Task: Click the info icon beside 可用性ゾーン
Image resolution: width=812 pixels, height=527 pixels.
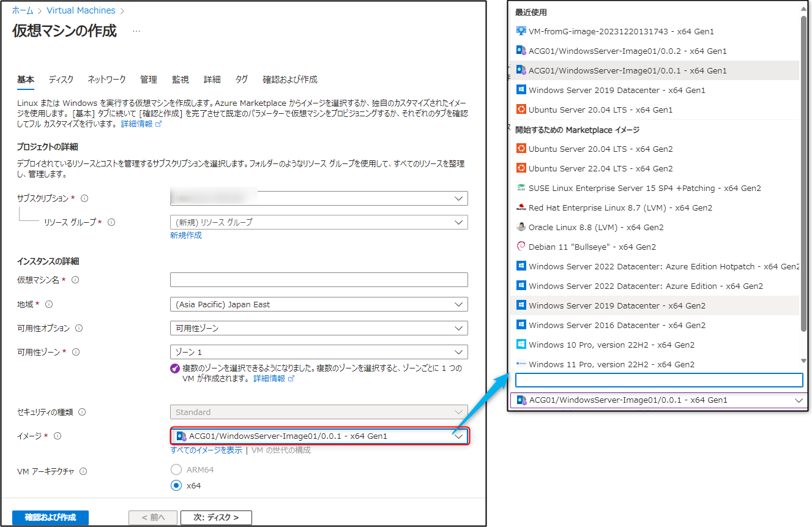Action: point(75,352)
